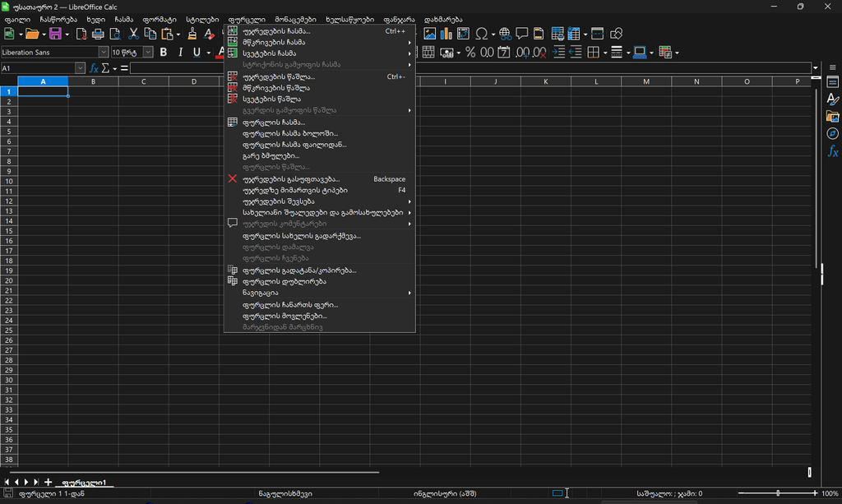Open Underline style dropdown arrow
The height and width of the screenshot is (504, 842).
208,52
